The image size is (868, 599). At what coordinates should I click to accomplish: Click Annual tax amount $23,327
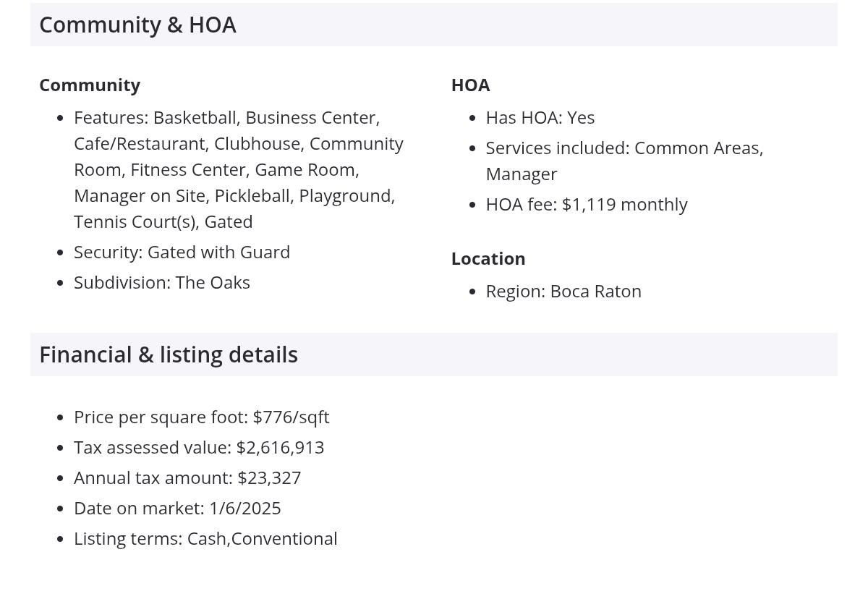tap(187, 477)
